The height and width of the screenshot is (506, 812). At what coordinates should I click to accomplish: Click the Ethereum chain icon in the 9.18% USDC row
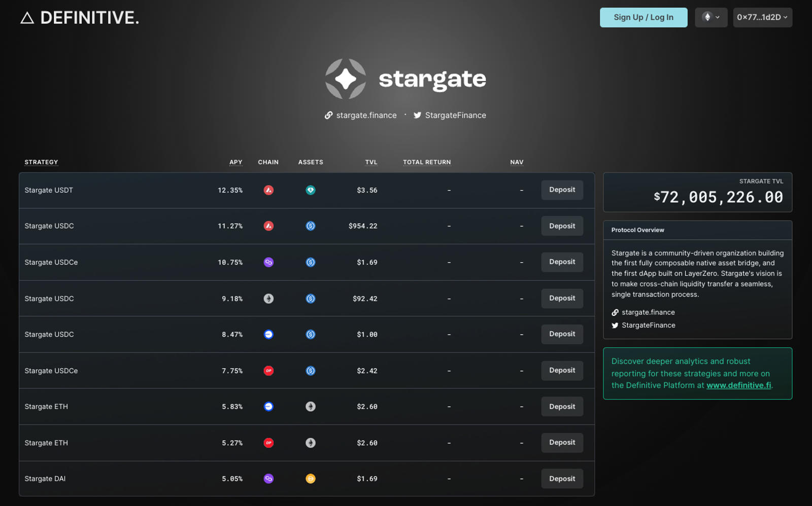click(268, 299)
